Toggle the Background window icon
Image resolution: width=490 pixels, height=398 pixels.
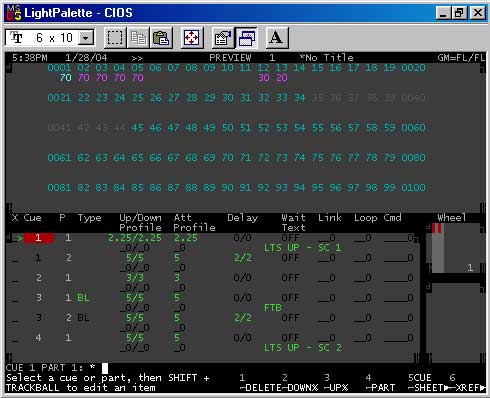coord(246,38)
